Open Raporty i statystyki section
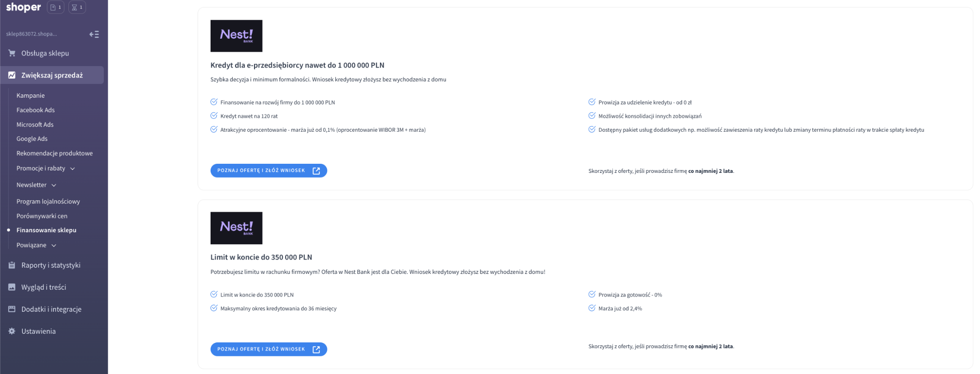980x374 pixels. 51,265
